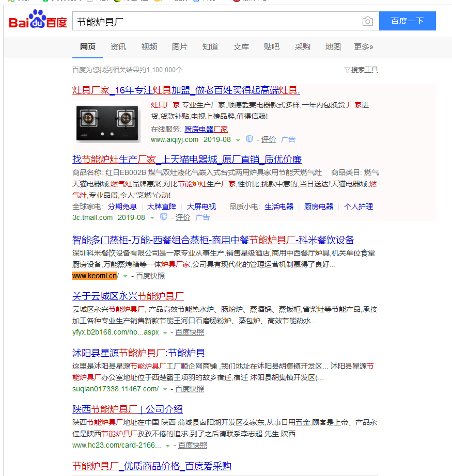Open 搜索工具 search tools
This screenshot has width=452, height=476.
coord(365,70)
